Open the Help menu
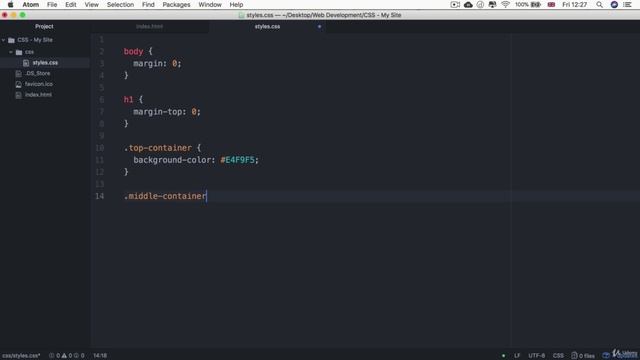The height and width of the screenshot is (360, 640). click(236, 4)
